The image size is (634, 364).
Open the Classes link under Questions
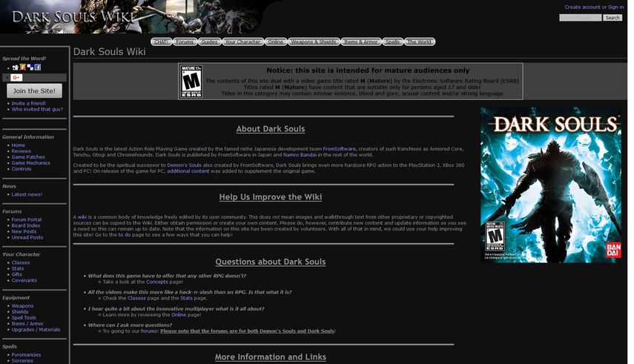point(136,298)
